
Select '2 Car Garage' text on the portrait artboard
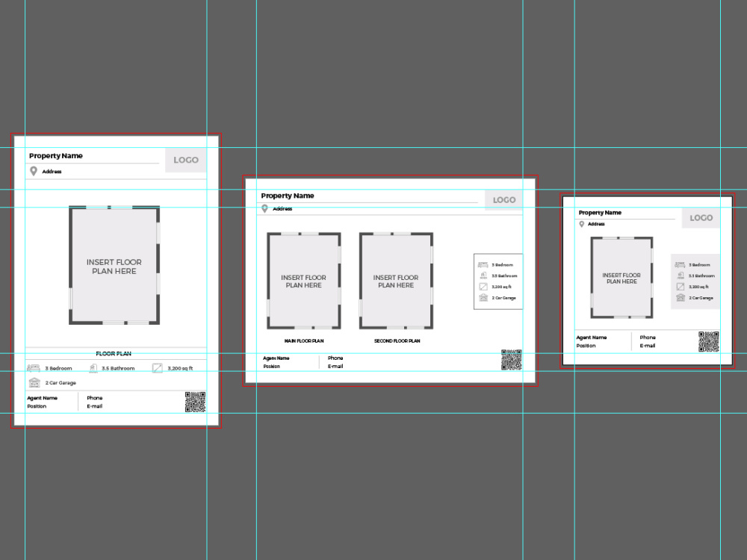pyautogui.click(x=61, y=383)
